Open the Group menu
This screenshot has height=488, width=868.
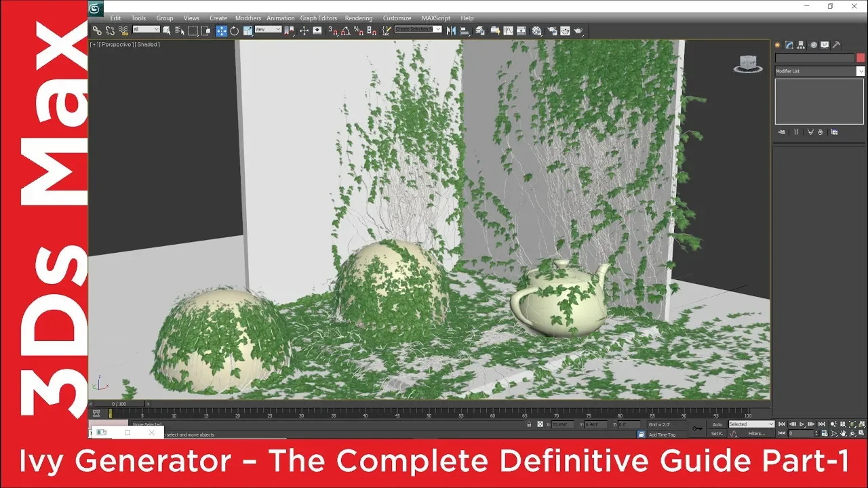coord(165,18)
